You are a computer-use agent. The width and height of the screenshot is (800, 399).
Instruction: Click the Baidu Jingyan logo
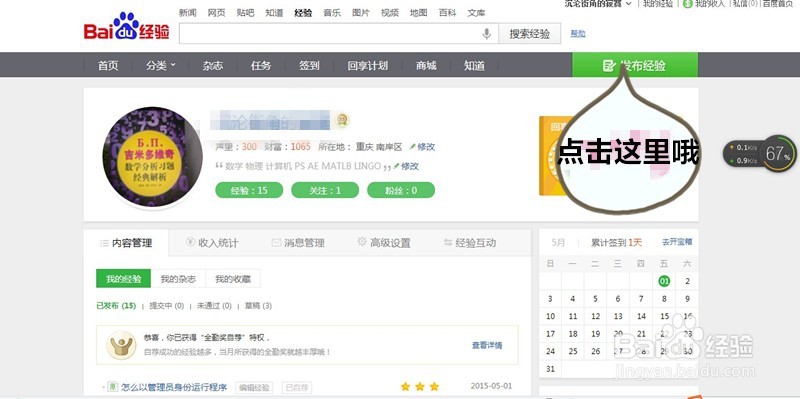click(127, 27)
